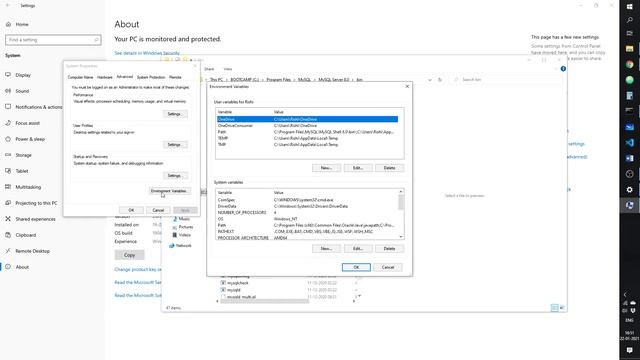Click the Environment Variables button
The height and width of the screenshot is (360, 640).
coord(169,191)
